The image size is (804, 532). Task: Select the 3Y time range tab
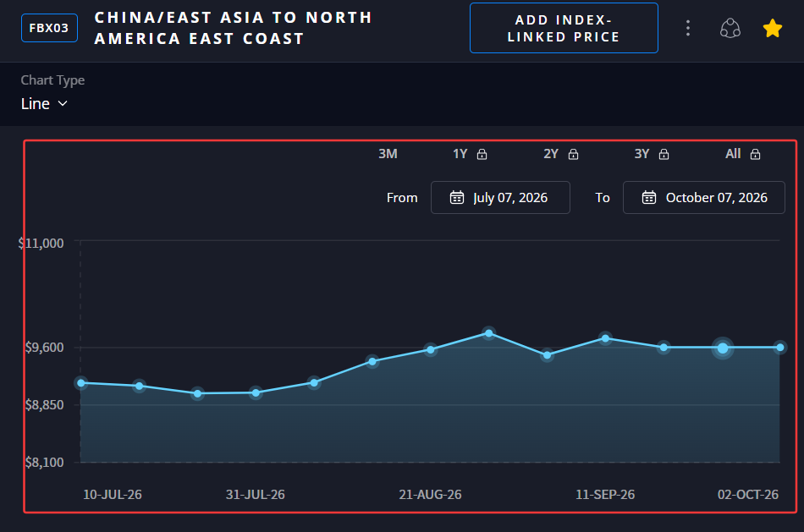click(x=642, y=154)
